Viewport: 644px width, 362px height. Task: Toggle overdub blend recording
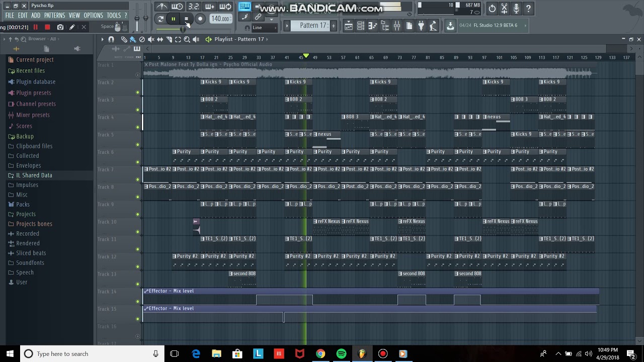tap(209, 7)
